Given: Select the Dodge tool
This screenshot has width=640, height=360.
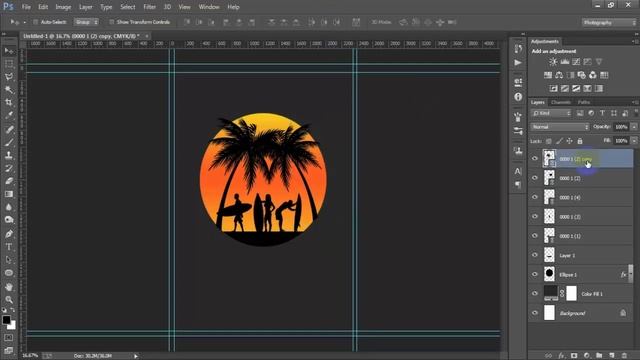Looking at the screenshot, I should coord(9,220).
